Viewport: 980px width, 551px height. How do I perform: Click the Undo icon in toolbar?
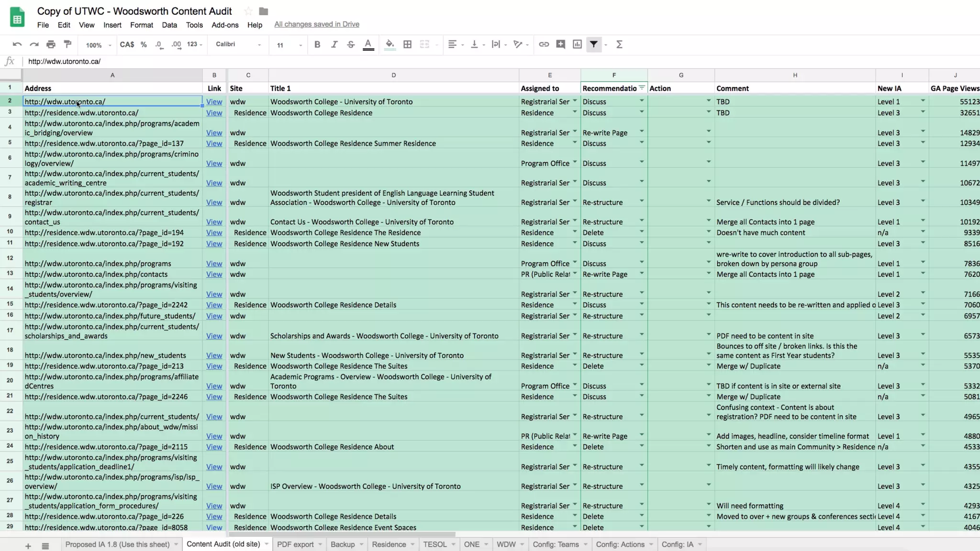[17, 44]
